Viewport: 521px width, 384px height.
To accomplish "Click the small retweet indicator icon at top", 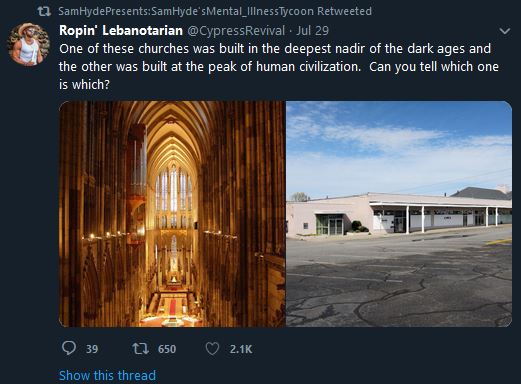I will point(44,12).
